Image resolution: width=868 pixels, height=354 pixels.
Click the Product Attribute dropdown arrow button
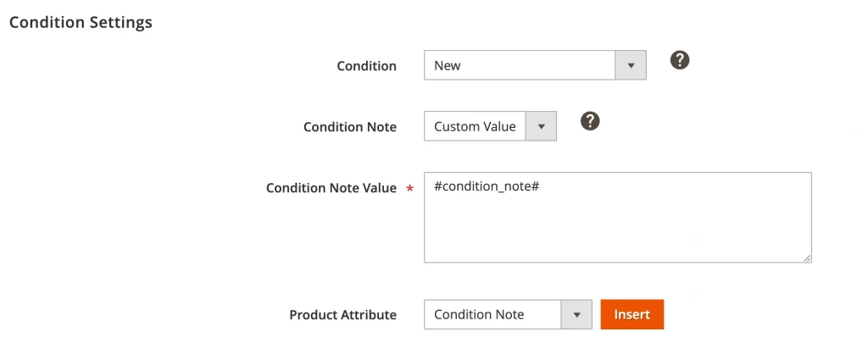[x=576, y=314]
